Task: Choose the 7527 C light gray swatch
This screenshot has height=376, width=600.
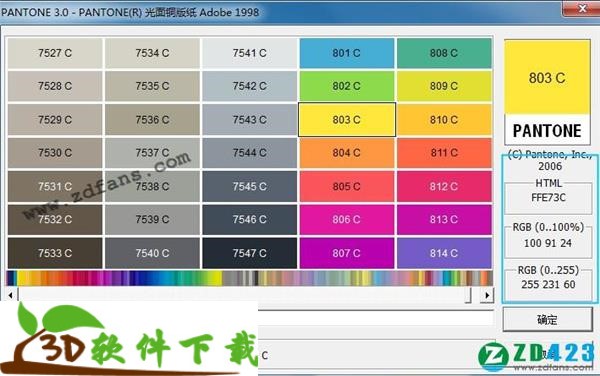Action: pos(55,53)
